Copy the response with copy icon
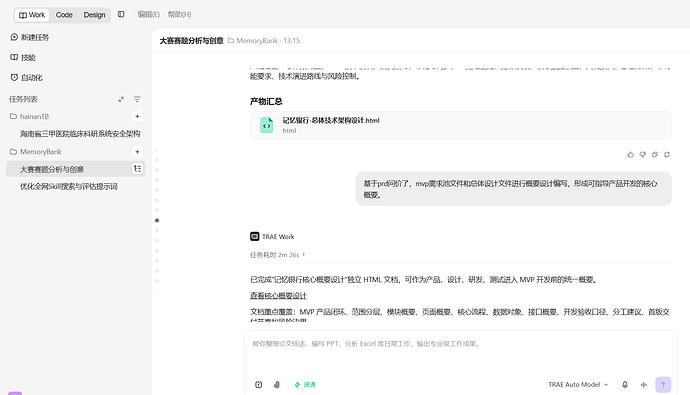 pos(655,154)
